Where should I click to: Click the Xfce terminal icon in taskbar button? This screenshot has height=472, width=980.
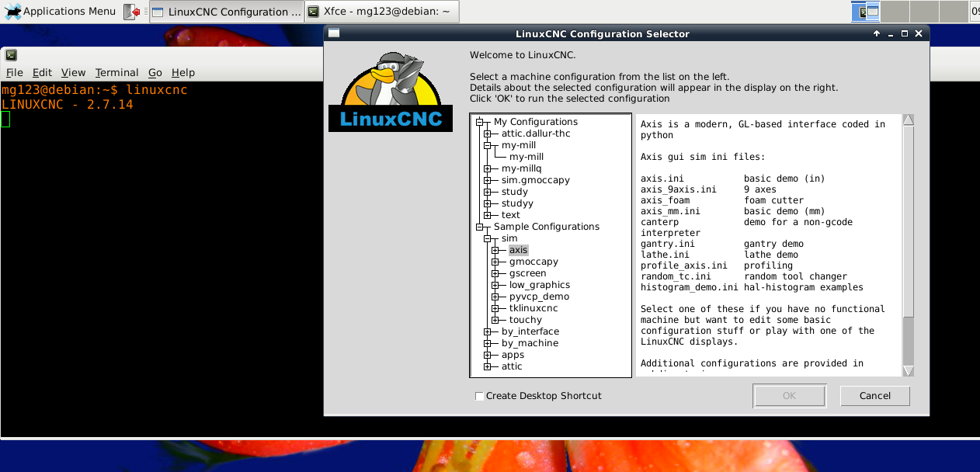click(x=313, y=12)
